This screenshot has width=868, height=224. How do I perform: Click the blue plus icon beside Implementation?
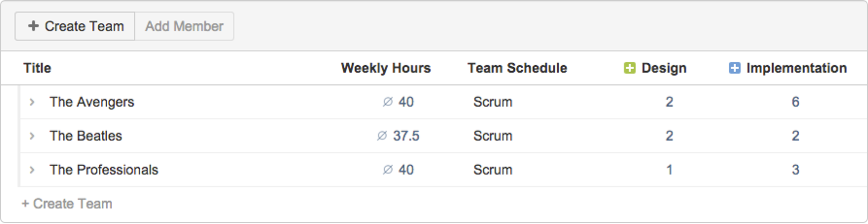(734, 68)
